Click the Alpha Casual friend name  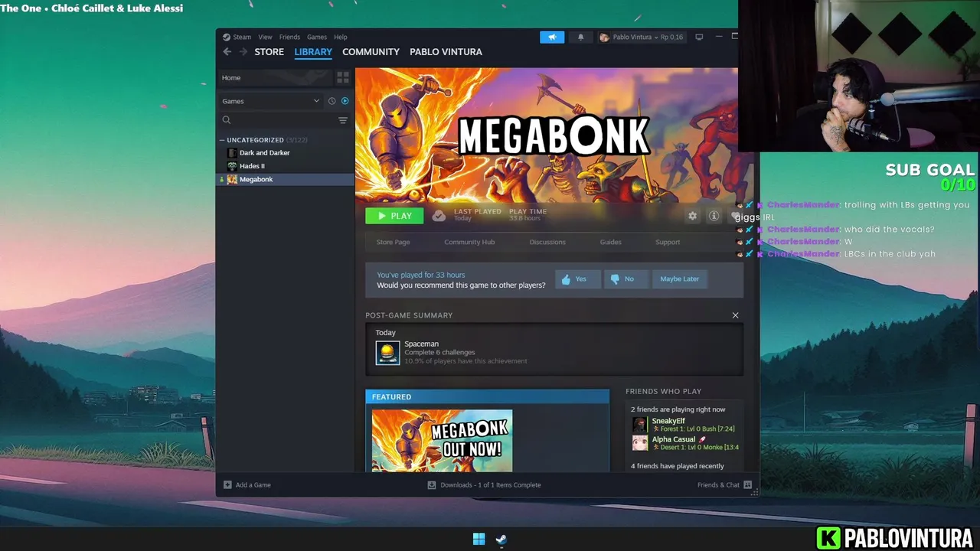(674, 439)
